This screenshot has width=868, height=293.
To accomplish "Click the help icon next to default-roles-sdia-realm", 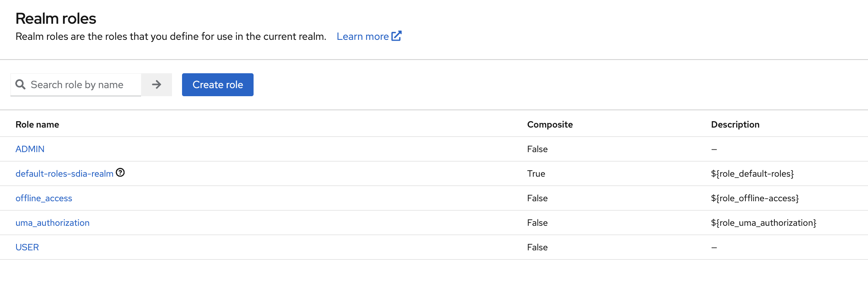I will (120, 173).
